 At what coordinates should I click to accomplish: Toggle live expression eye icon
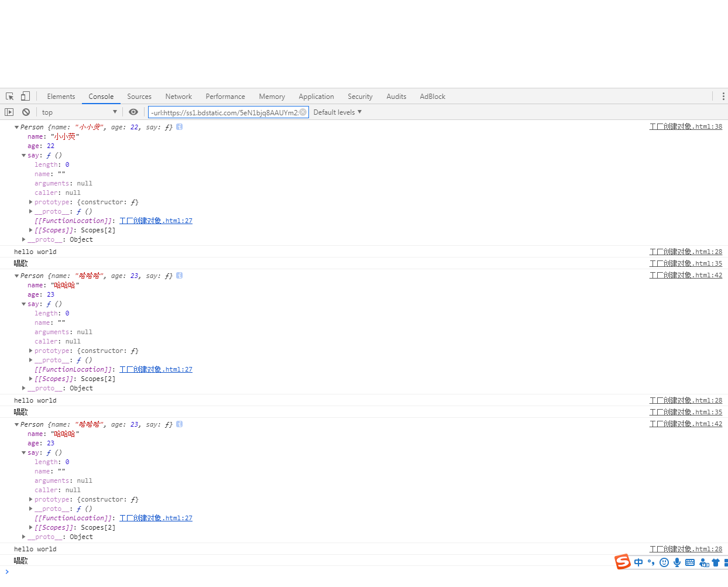pos(133,112)
